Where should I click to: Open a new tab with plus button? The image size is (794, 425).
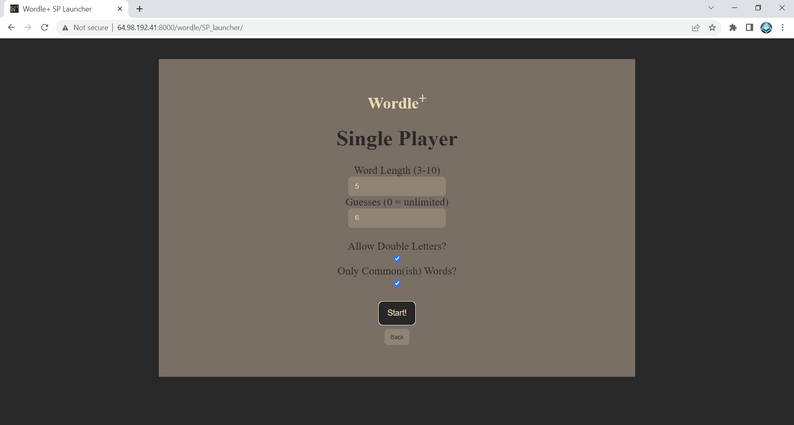[139, 9]
